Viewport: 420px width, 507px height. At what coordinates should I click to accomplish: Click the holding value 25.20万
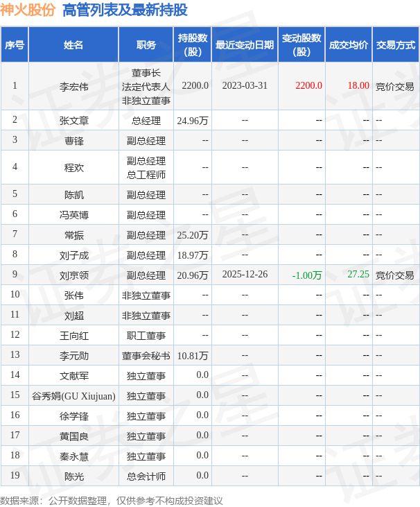[193, 235]
